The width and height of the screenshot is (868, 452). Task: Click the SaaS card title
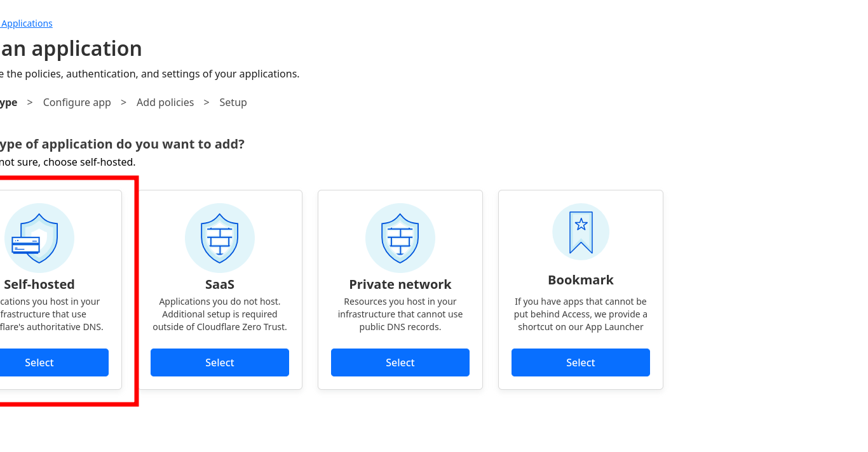coord(220,284)
